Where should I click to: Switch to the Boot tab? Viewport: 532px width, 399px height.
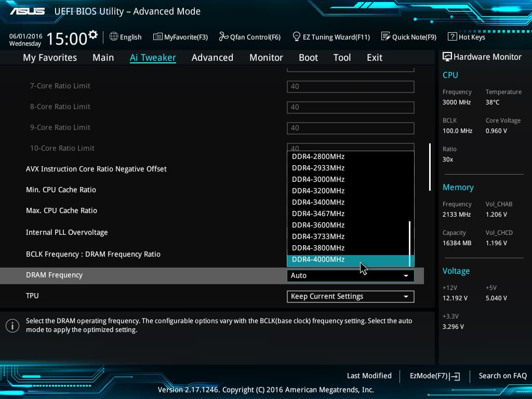point(309,58)
